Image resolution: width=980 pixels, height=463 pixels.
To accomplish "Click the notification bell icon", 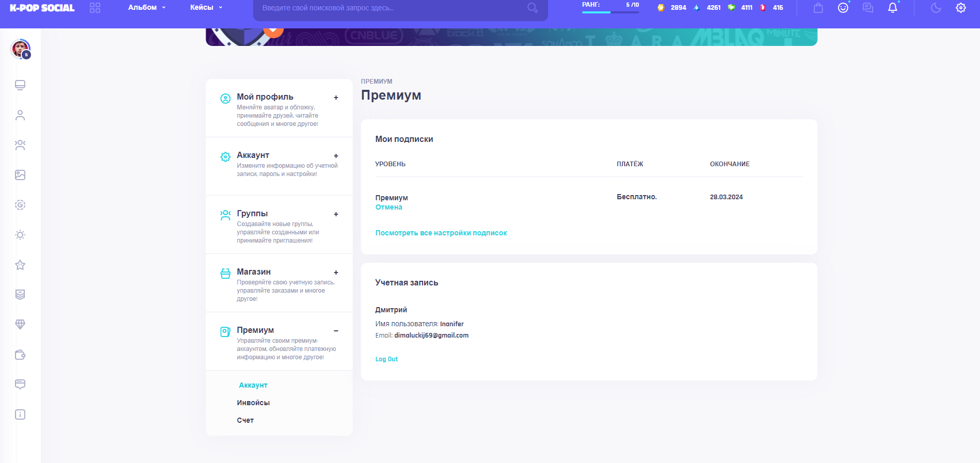I will 892,8.
